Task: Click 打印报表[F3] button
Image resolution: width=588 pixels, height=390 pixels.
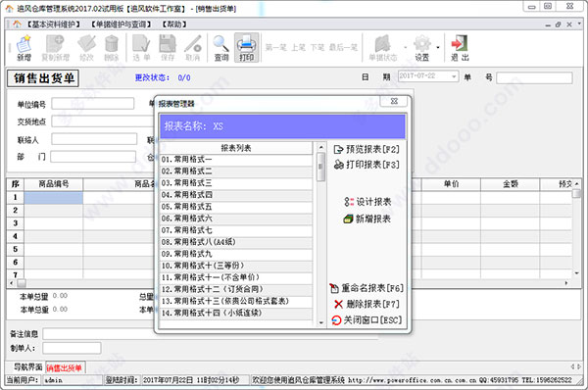Action: coord(367,165)
